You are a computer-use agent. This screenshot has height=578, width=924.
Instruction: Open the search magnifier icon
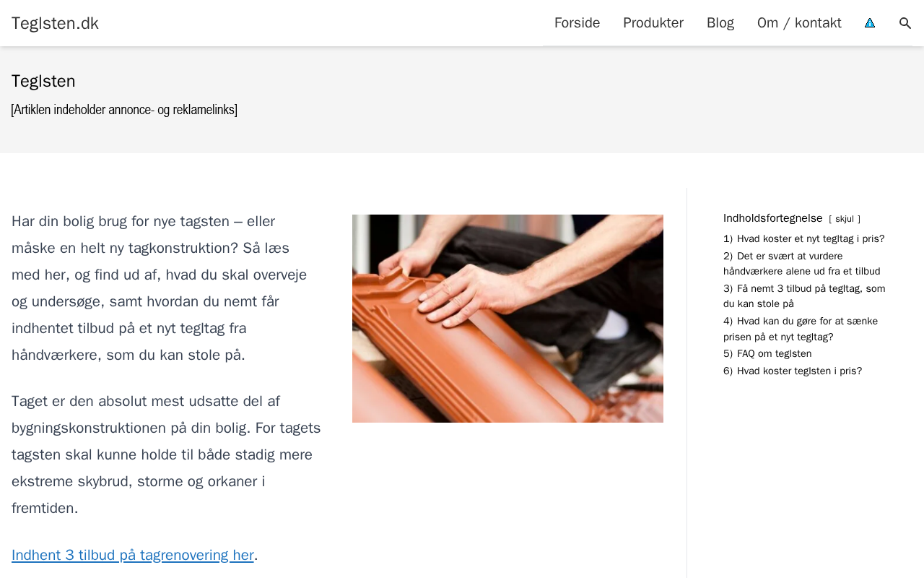point(905,23)
